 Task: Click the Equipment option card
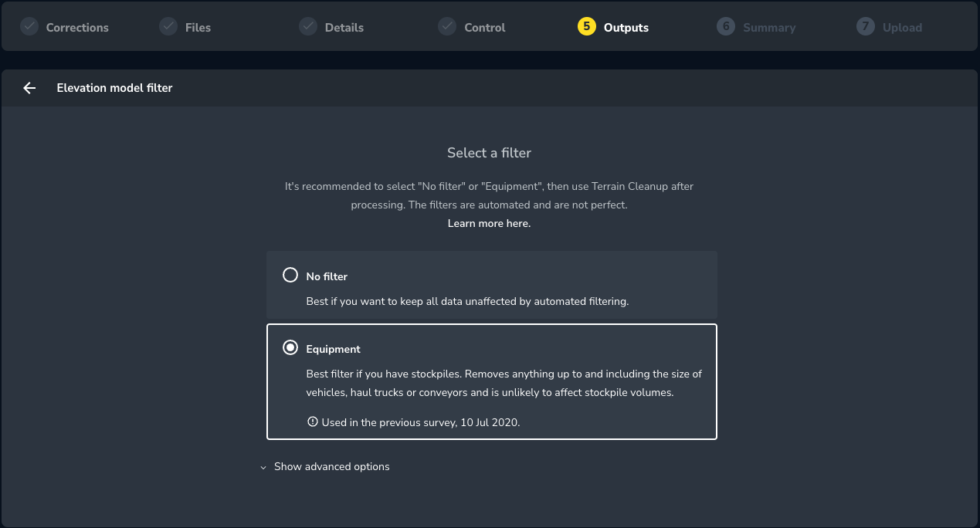point(492,381)
